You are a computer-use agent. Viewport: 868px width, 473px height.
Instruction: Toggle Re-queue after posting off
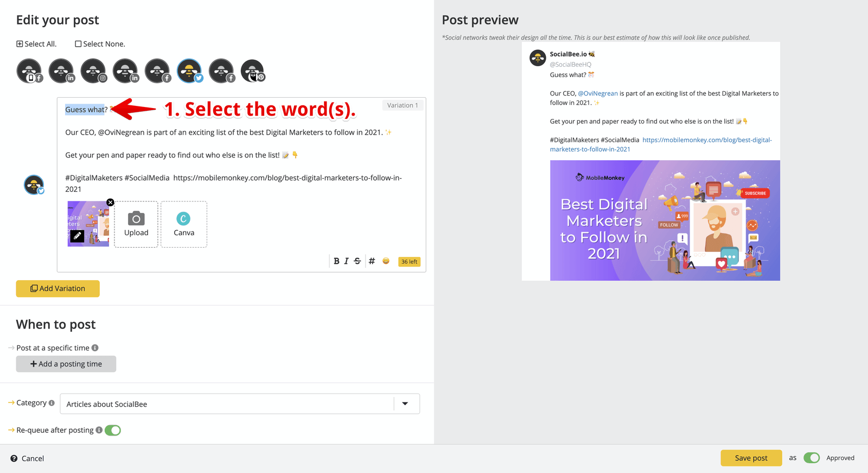113,430
